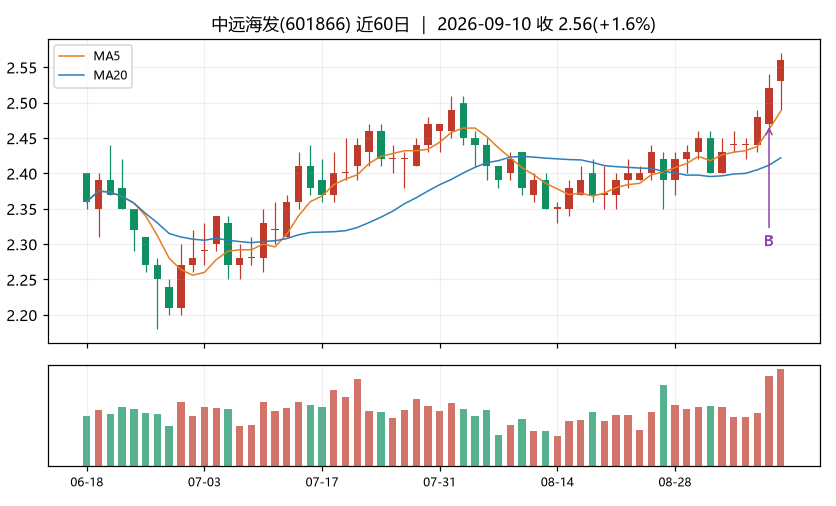
Task: Click the 08-14 date axis label
Action: click(557, 482)
